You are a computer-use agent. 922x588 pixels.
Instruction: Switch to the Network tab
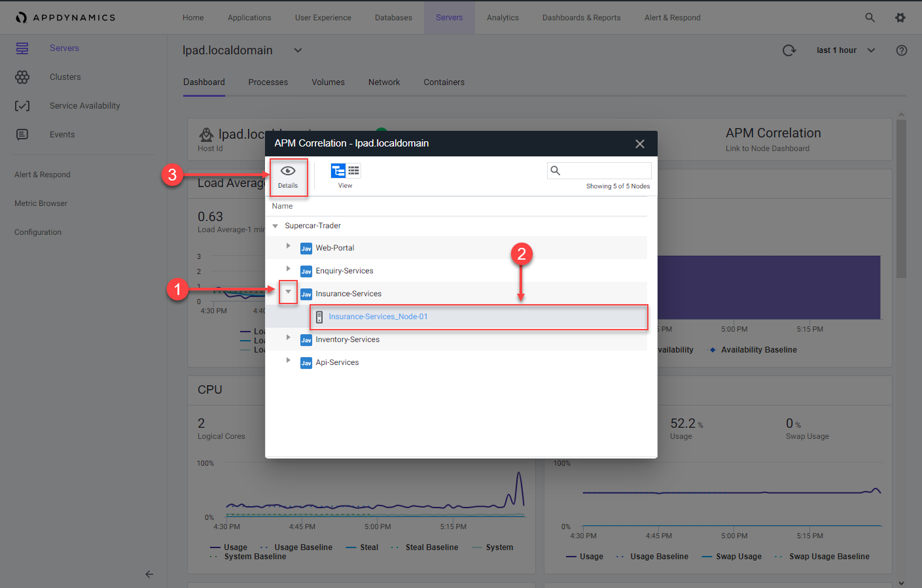(384, 82)
